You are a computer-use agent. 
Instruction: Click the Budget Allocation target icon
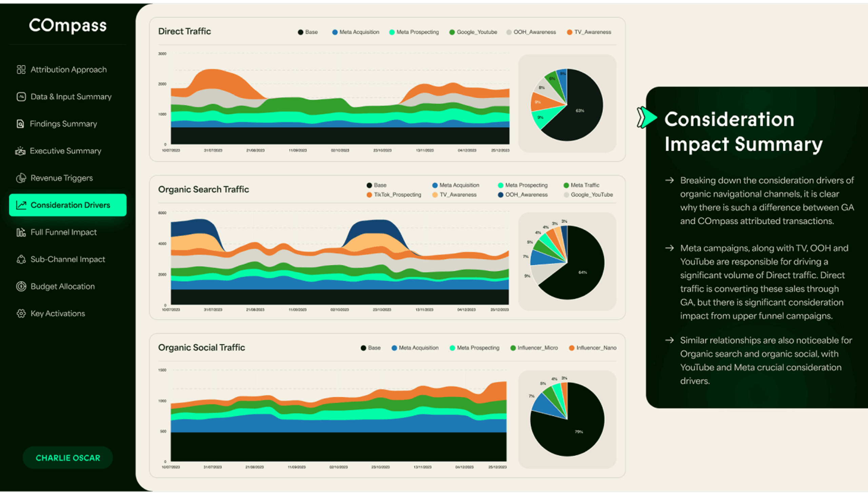[21, 286]
